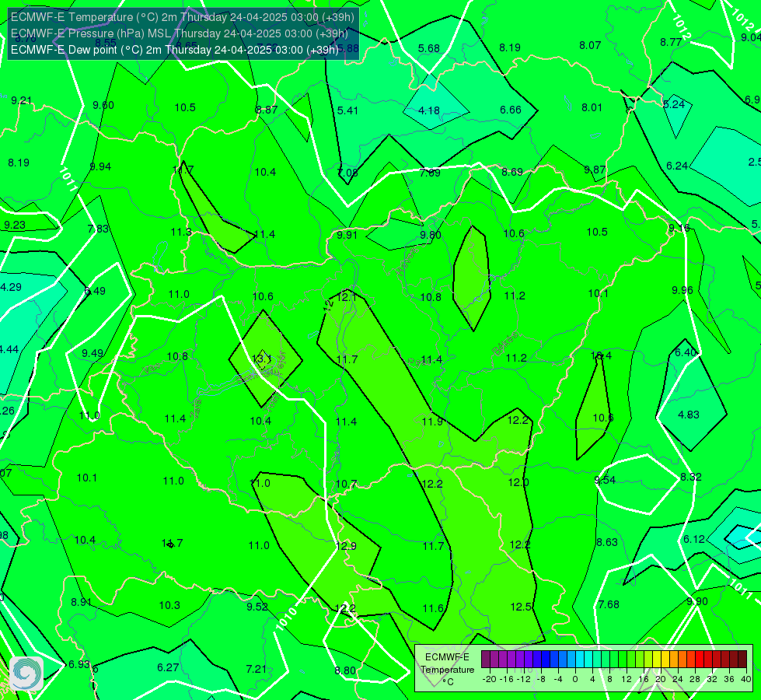Viewport: 761px width, 700px height.
Task: Click the 4.83 temperature value
Action: point(689,415)
